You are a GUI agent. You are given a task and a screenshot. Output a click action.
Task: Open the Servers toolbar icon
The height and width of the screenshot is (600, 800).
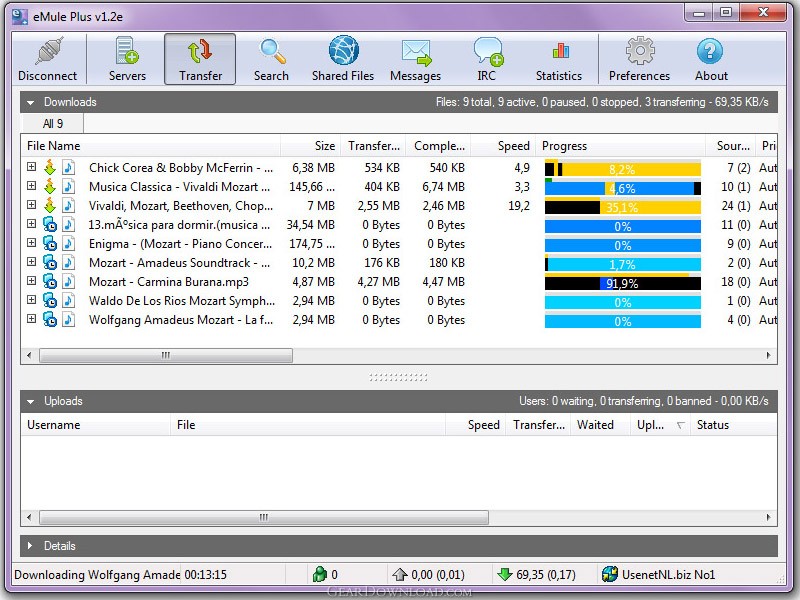point(127,51)
